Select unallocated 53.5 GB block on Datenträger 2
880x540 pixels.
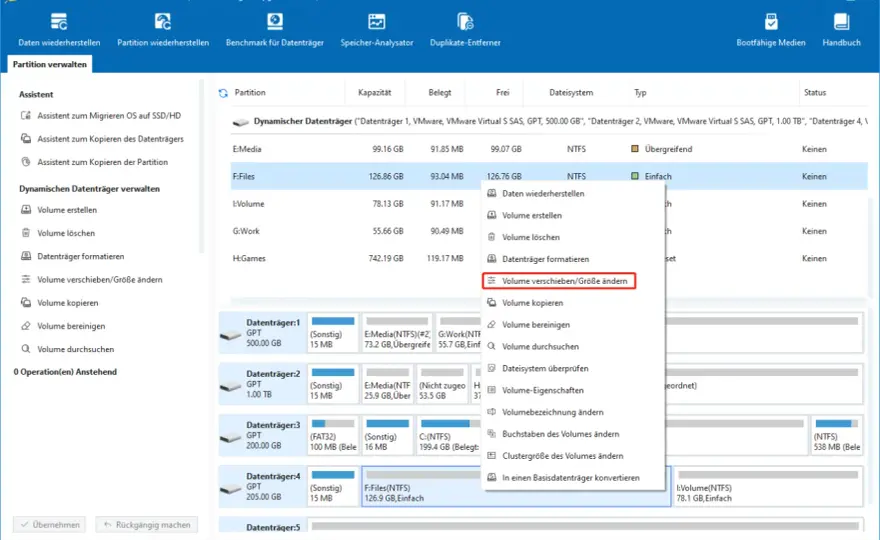[442, 384]
